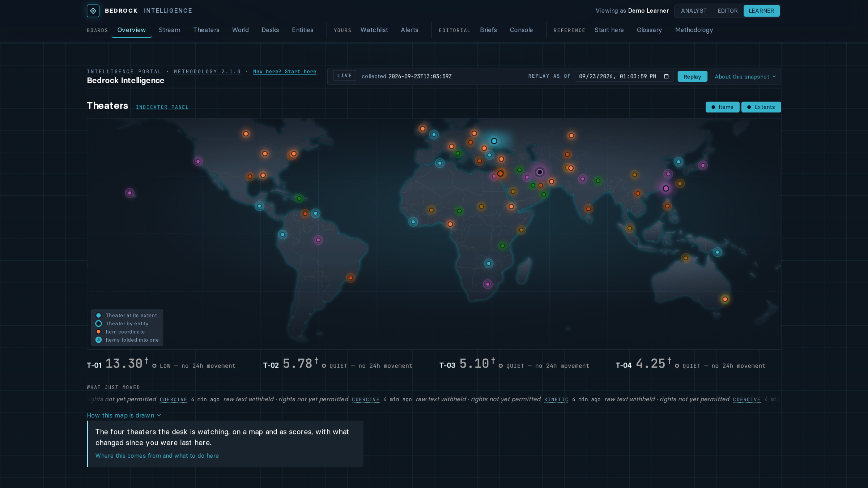Open Where this comes from link
This screenshot has height=488, width=868.
tap(157, 456)
